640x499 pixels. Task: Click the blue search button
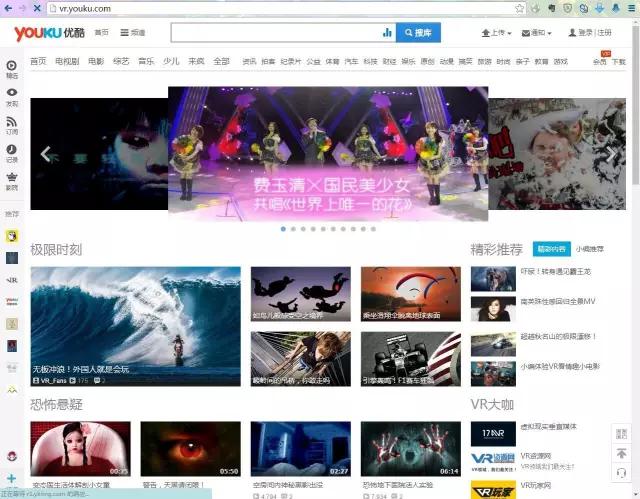418,33
